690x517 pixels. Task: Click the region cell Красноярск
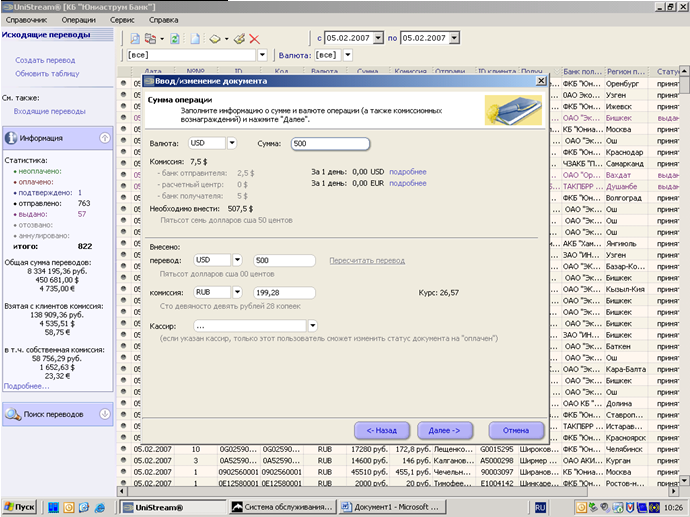click(626, 438)
